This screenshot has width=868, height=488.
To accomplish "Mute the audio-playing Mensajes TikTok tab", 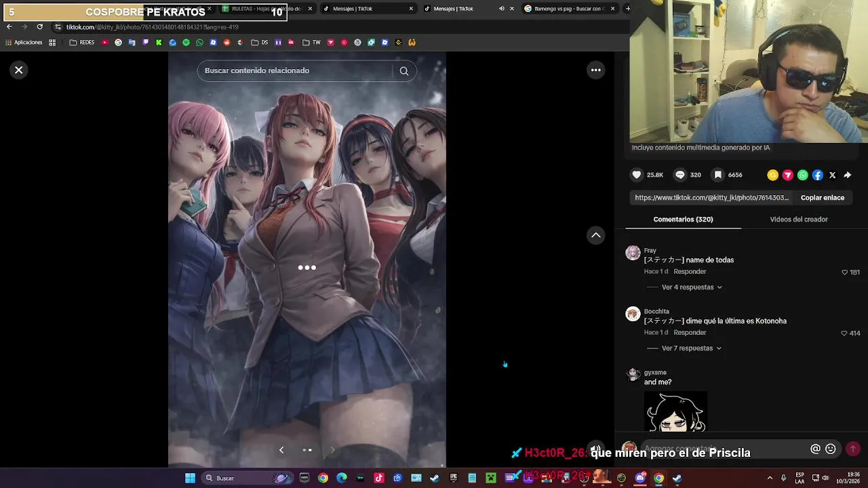I will (501, 9).
